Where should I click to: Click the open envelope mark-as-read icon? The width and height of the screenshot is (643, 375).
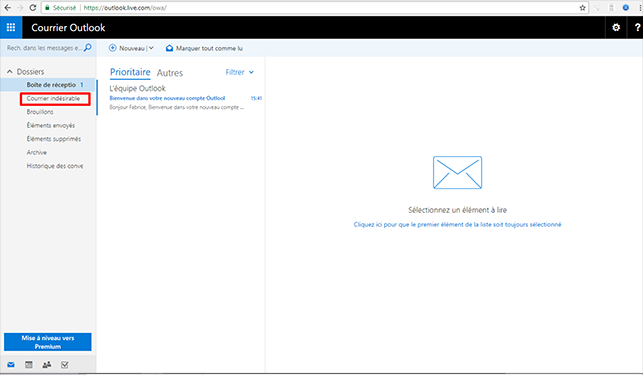[x=169, y=48]
